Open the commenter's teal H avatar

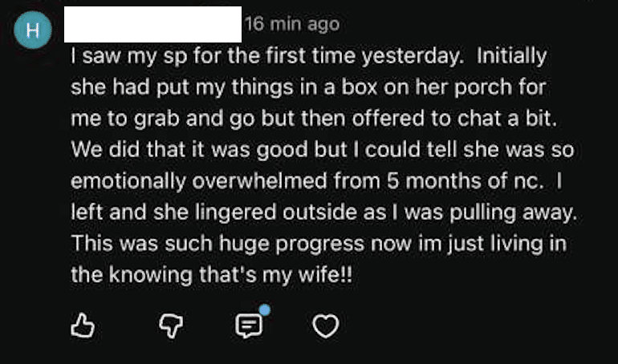[x=33, y=30]
